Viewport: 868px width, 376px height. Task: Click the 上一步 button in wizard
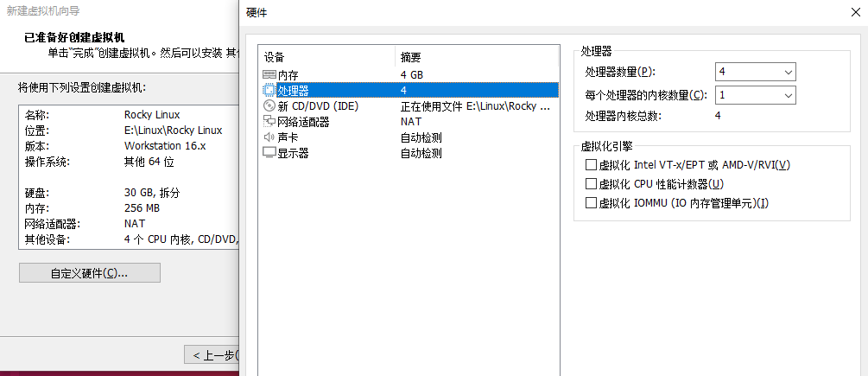pyautogui.click(x=212, y=355)
